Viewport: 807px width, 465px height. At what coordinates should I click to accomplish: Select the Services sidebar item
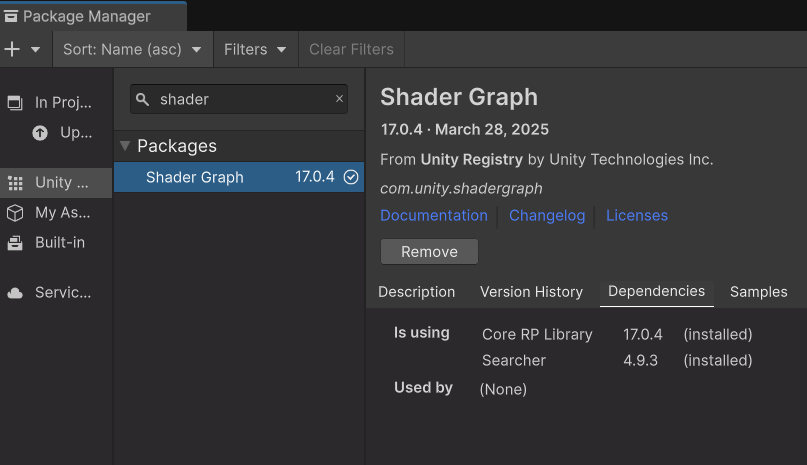click(x=56, y=292)
